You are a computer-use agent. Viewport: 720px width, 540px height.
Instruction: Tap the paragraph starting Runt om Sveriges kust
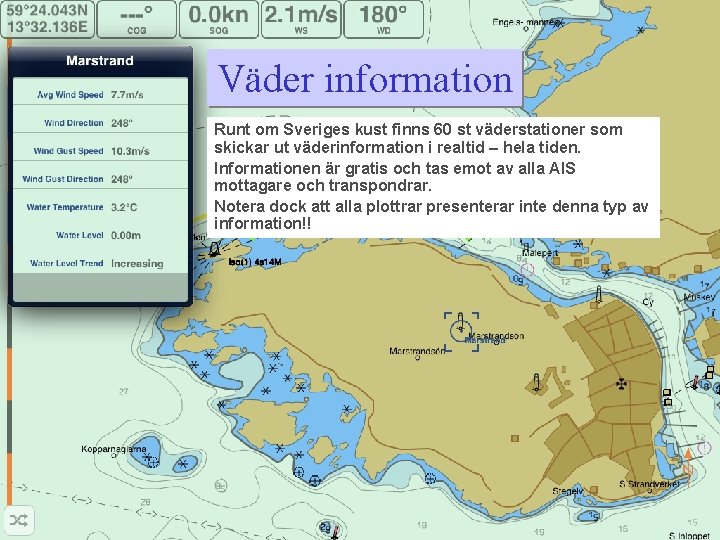coord(418,138)
